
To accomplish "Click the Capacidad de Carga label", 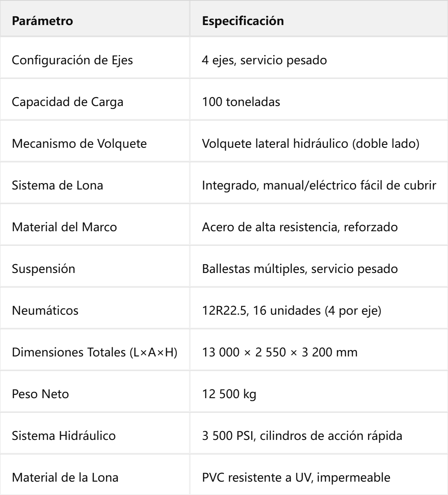I will pyautogui.click(x=68, y=102).
